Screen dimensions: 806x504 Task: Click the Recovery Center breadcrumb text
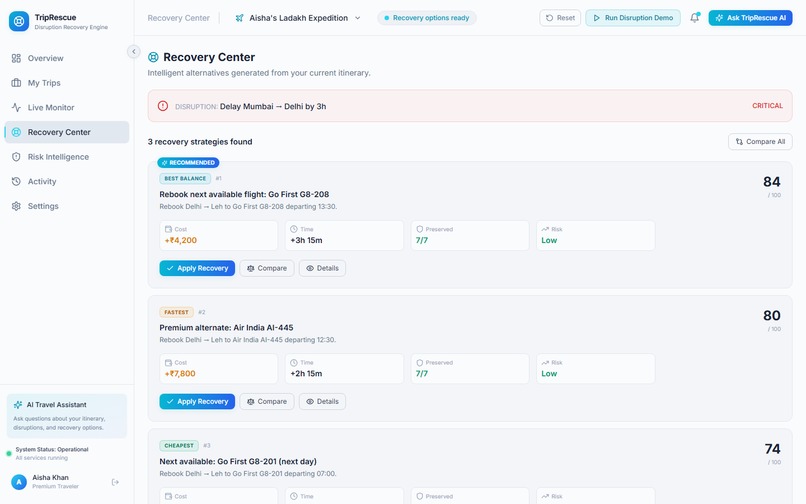(x=178, y=18)
